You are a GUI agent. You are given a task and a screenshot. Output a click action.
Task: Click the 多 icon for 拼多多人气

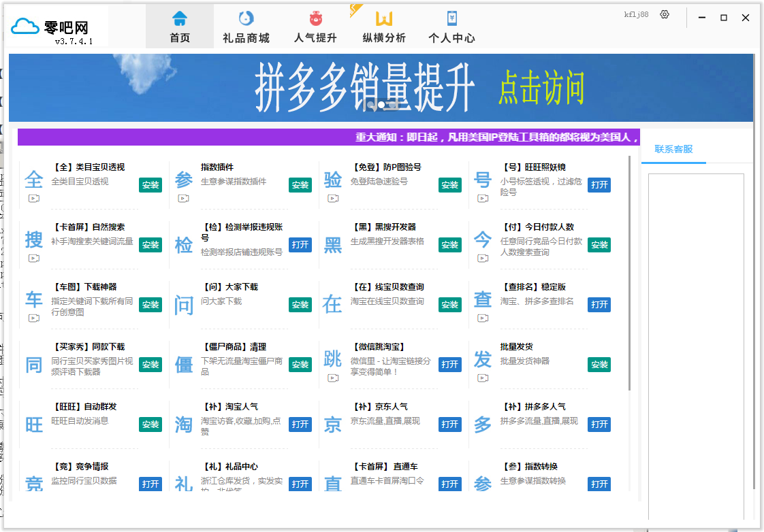(483, 425)
